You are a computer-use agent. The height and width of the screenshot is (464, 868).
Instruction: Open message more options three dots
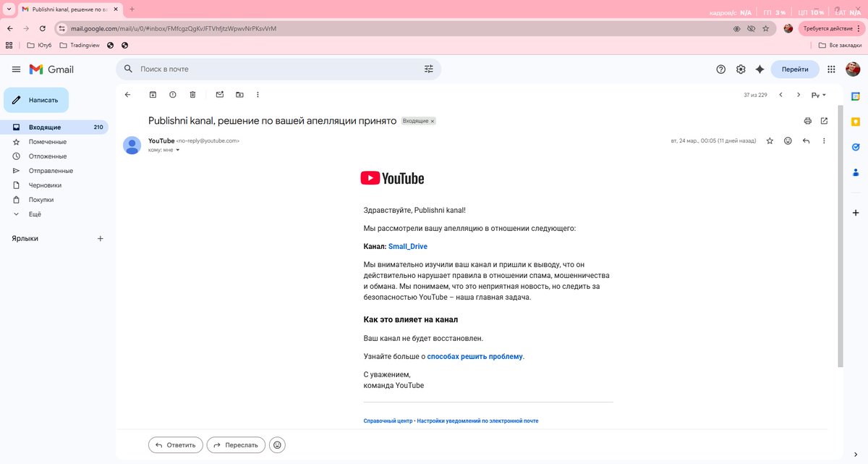pos(824,140)
